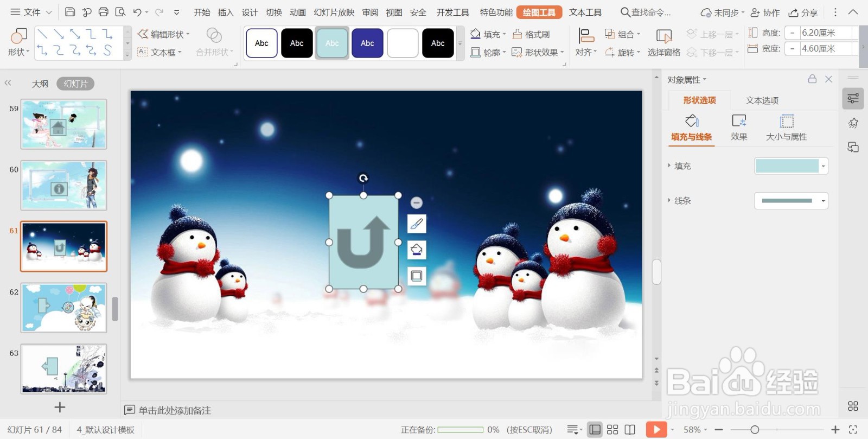Click the fill bucket quick-action icon beside shape
The width and height of the screenshot is (868, 439).
417,250
